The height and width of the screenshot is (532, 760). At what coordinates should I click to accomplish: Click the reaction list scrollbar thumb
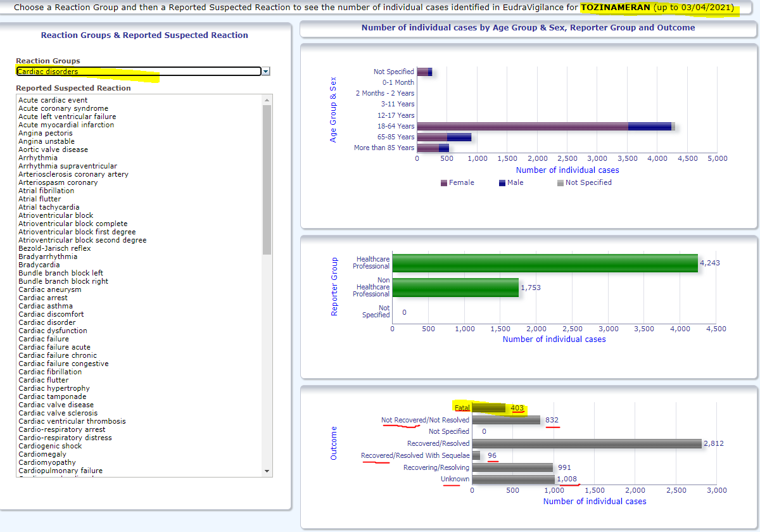[267, 180]
